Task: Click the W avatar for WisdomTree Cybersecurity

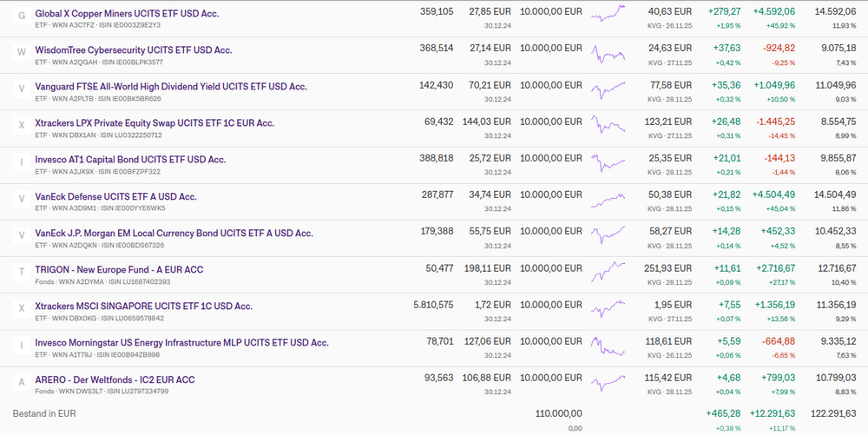Action: (x=22, y=53)
